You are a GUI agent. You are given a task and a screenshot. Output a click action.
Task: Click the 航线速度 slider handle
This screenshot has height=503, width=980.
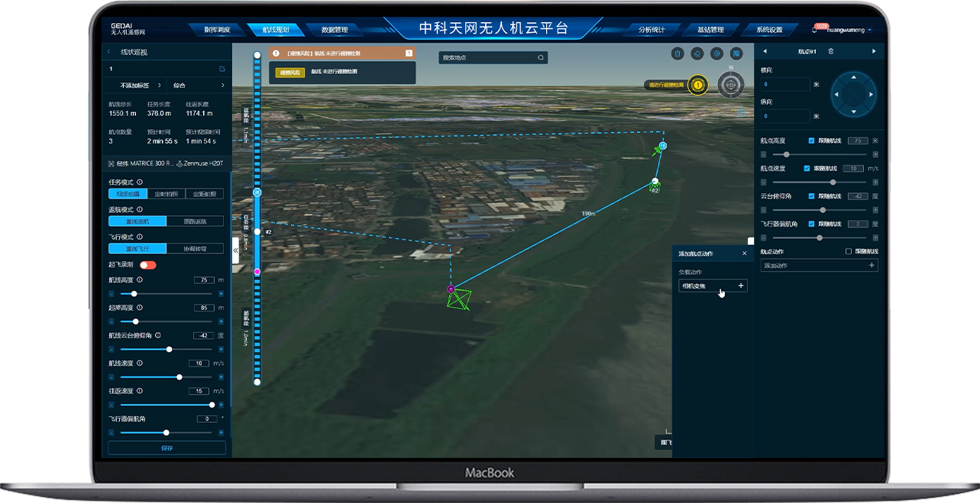[x=180, y=377]
